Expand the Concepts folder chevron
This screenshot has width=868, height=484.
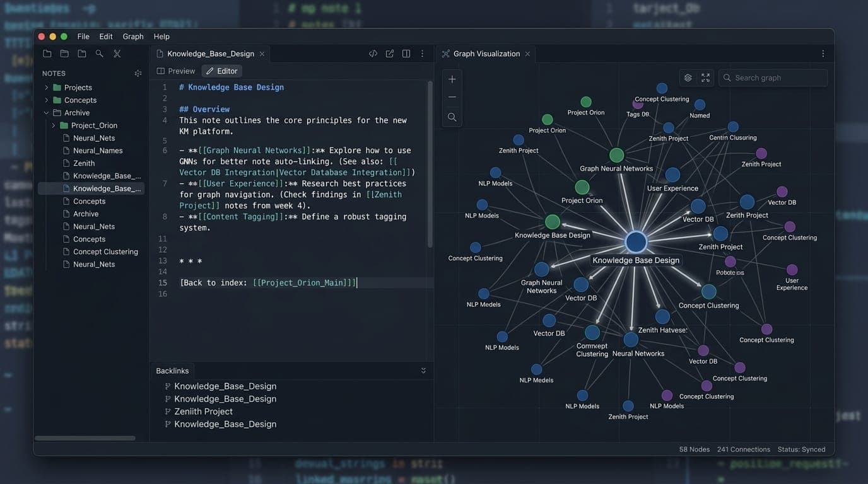click(x=47, y=100)
